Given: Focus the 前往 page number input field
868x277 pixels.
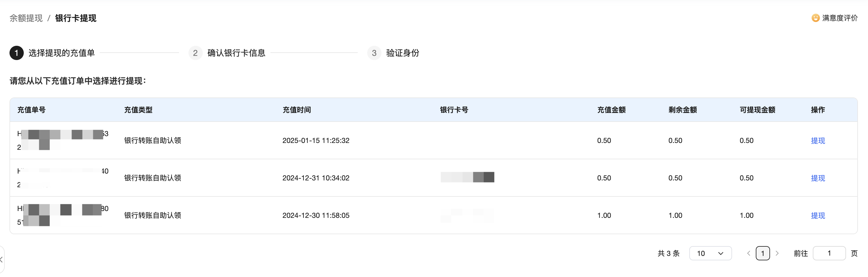Looking at the screenshot, I should point(829,254).
